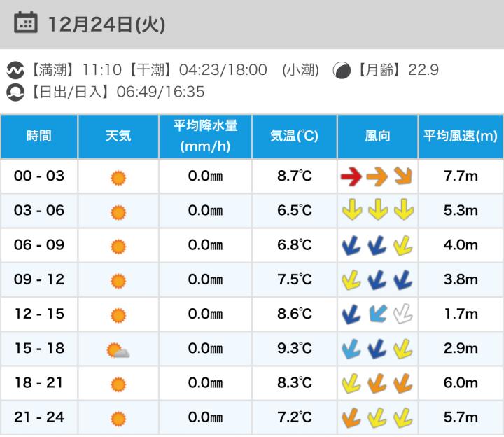This screenshot has width=504, height=437.
Task: Click the sunrise icon beside 日出/日入
Action: point(15,92)
